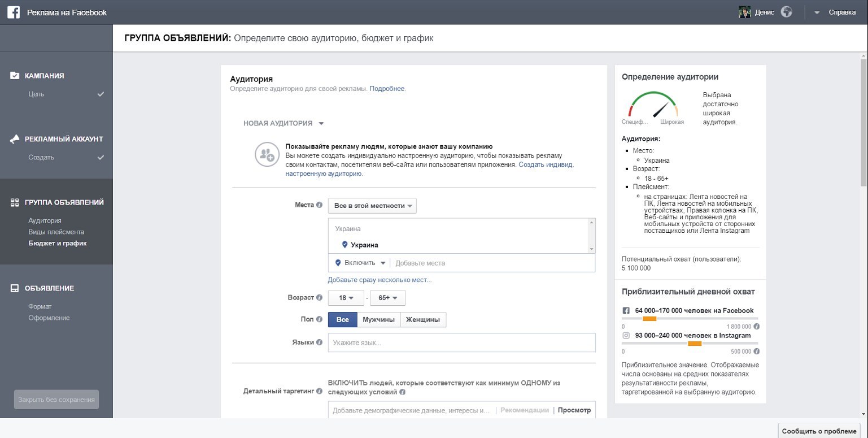This screenshot has height=438, width=868.
Task: Click the audience definition gauge
Action: (653, 105)
